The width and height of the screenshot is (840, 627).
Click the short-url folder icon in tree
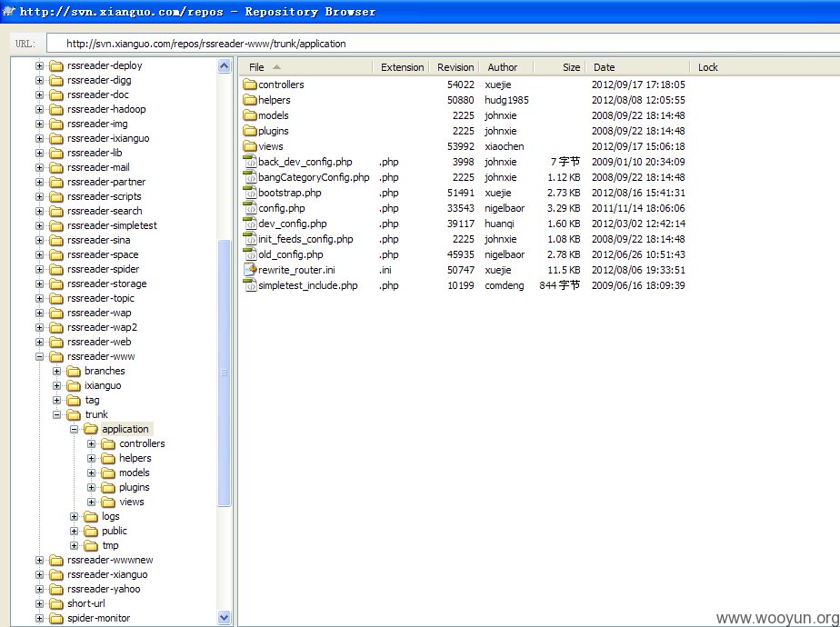[x=56, y=604]
